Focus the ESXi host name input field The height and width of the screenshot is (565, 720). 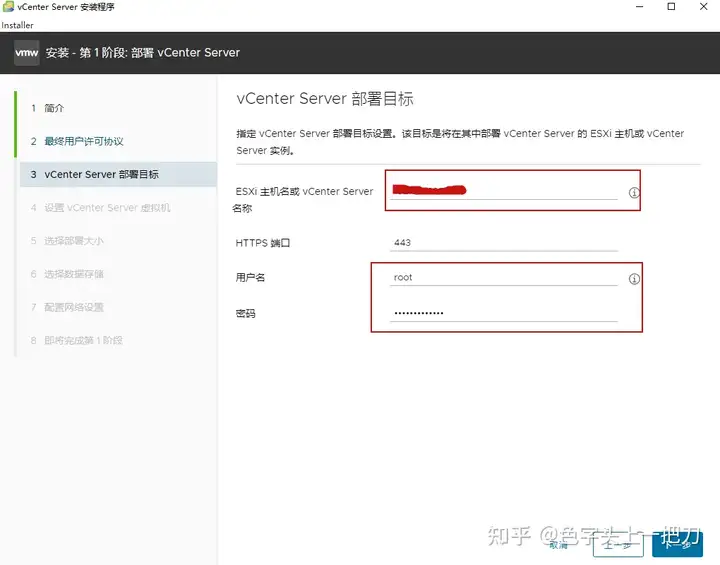click(504, 190)
